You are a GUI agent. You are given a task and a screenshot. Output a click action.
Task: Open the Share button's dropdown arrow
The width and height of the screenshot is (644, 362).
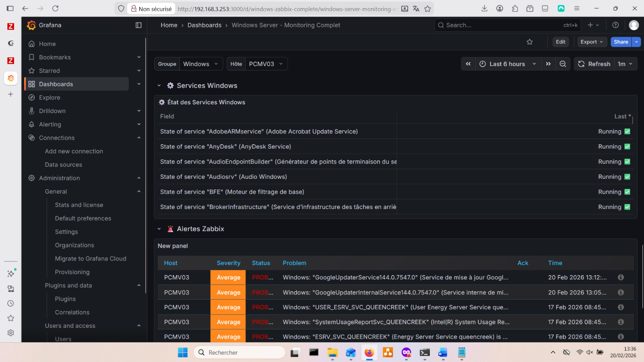(x=636, y=42)
